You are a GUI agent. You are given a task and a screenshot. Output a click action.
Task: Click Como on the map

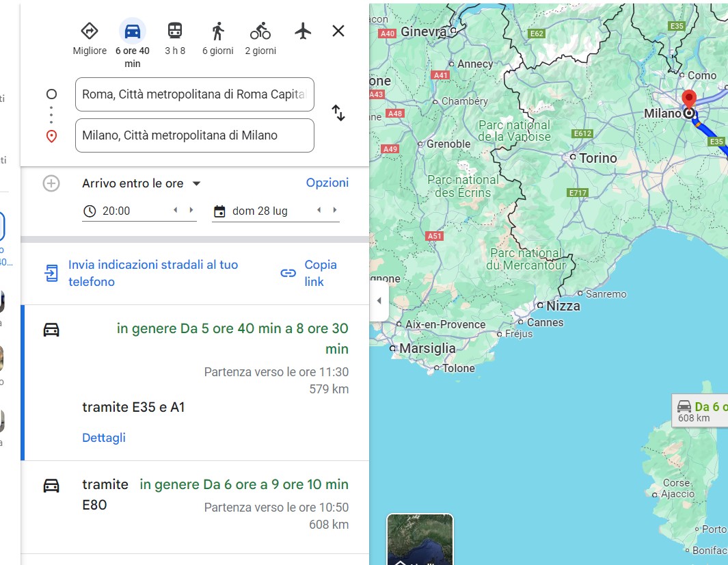(701, 75)
